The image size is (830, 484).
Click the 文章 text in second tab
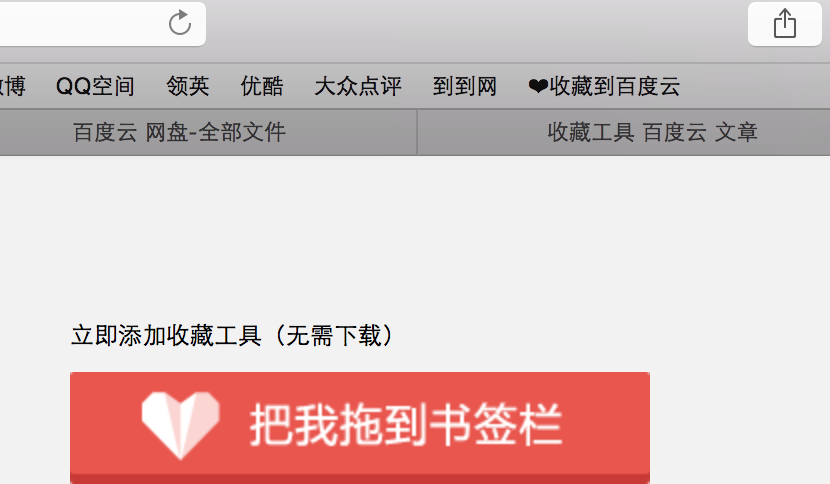736,132
